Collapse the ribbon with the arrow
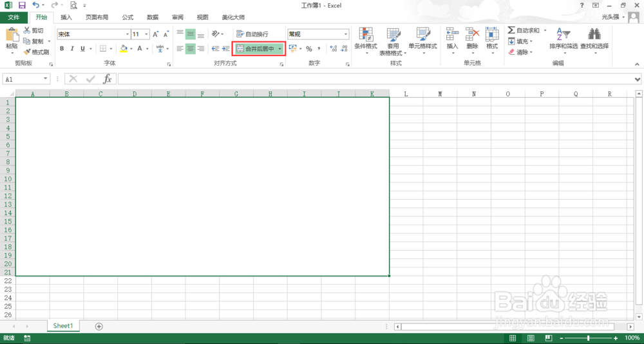Image resolution: width=644 pixels, height=344 pixels. click(x=637, y=64)
